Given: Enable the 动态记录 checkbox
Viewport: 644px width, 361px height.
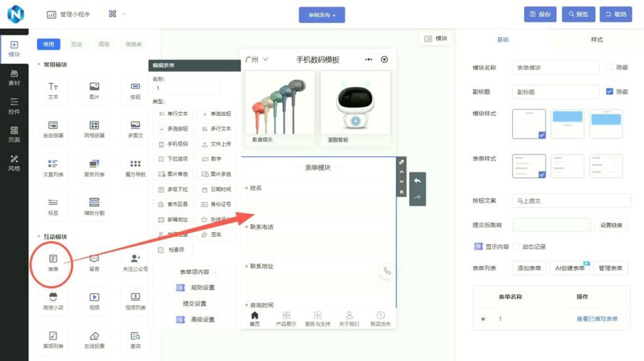Looking at the screenshot, I should click(516, 247).
